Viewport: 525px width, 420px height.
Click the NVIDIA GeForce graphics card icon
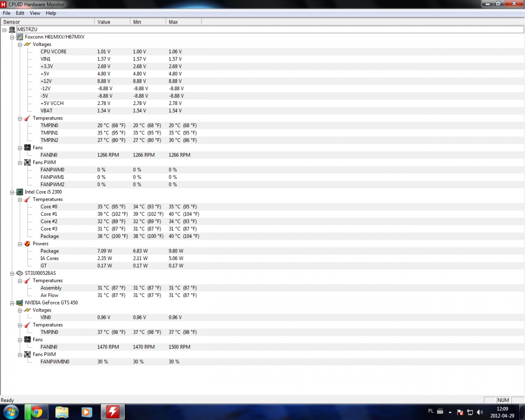tap(20, 302)
